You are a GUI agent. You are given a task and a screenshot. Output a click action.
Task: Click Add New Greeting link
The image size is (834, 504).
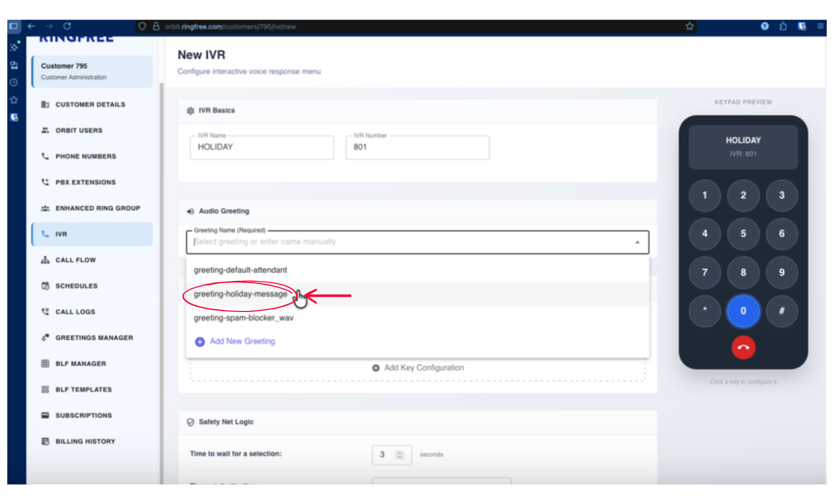point(242,342)
